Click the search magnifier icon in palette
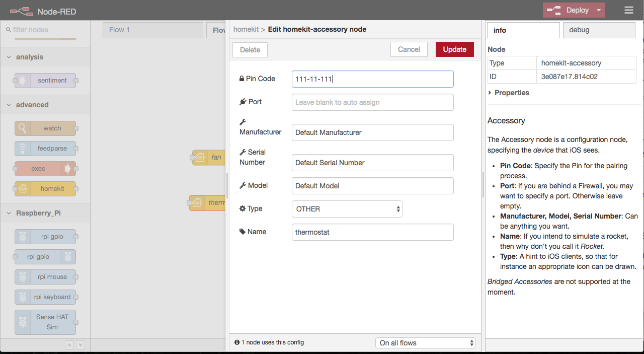 pyautogui.click(x=8, y=30)
